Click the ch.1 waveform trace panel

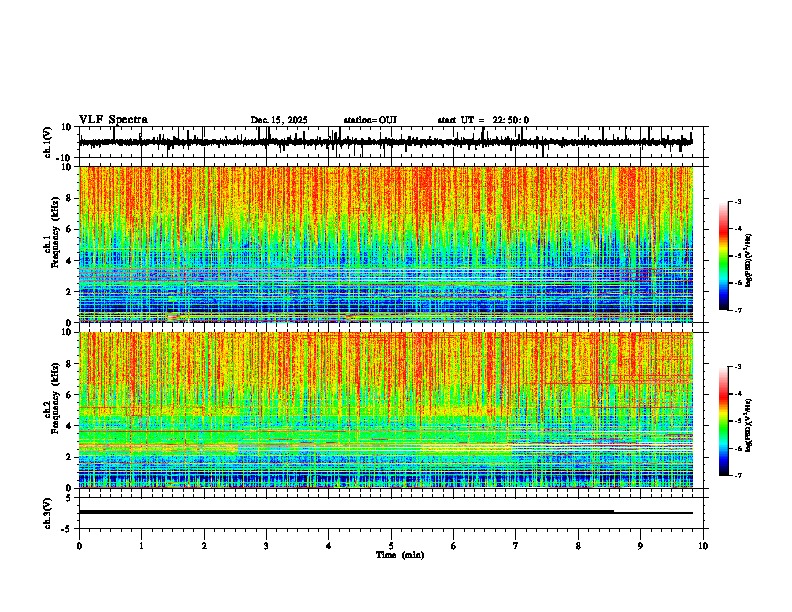coord(393,142)
